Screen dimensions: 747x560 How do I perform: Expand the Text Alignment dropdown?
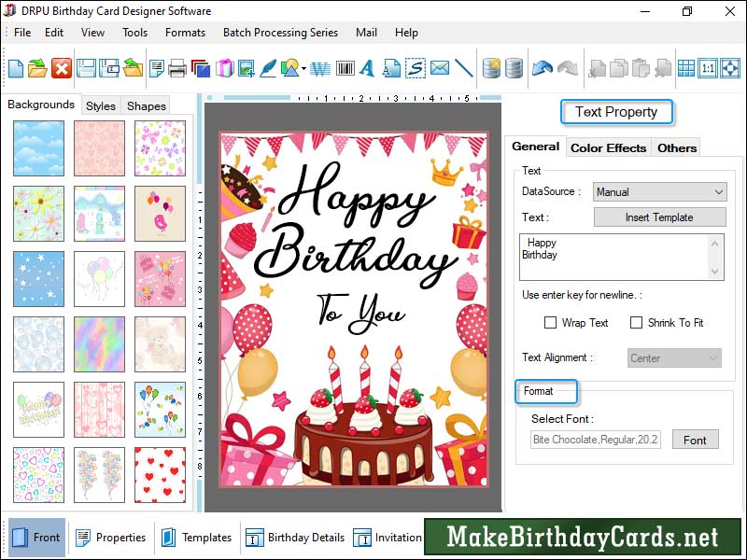pyautogui.click(x=674, y=357)
